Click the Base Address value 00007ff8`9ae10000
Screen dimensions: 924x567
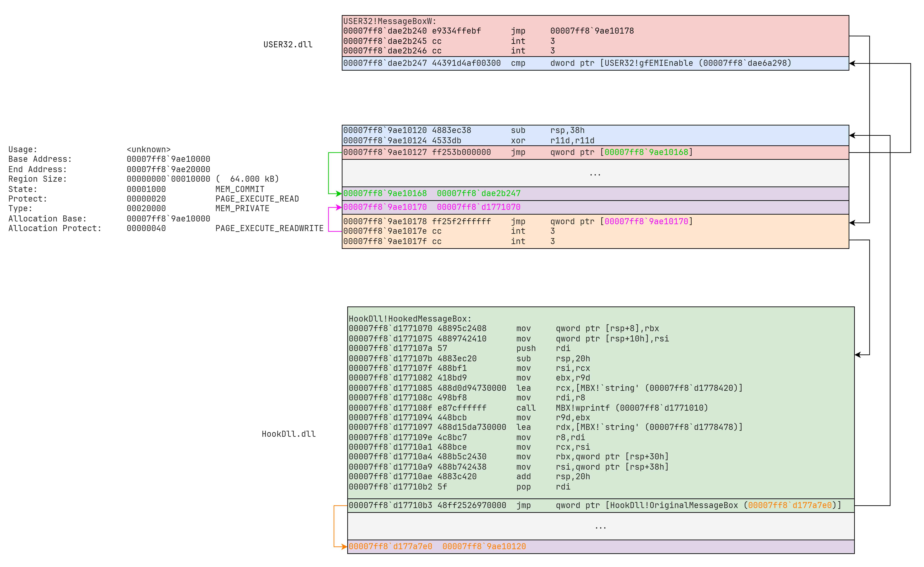pos(168,159)
